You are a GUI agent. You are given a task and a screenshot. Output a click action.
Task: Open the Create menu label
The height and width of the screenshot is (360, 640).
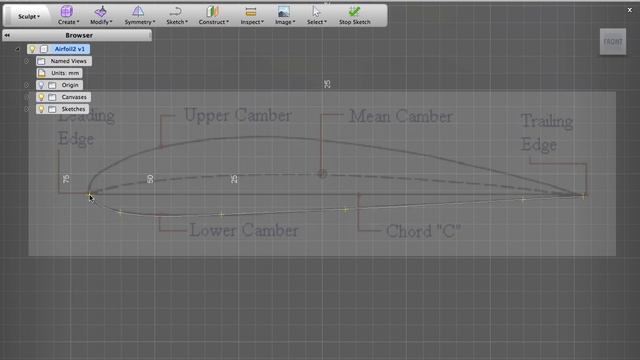[x=68, y=22]
